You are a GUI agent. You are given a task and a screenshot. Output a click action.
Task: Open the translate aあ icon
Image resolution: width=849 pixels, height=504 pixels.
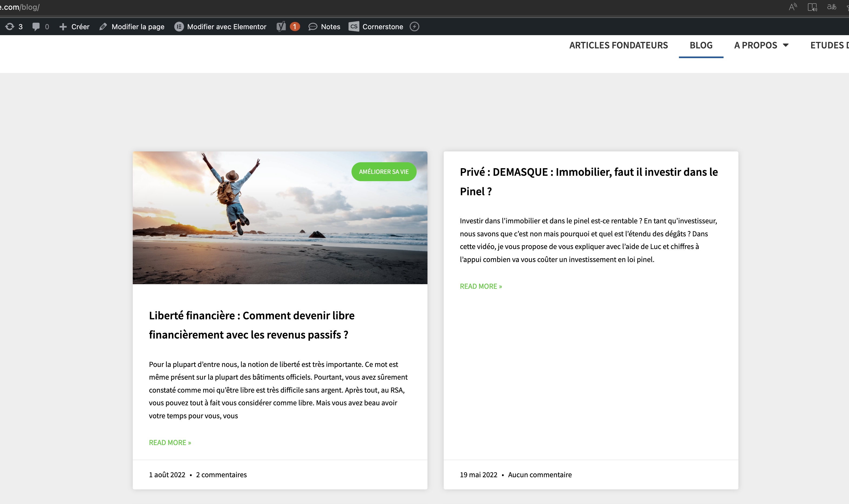pos(832,6)
